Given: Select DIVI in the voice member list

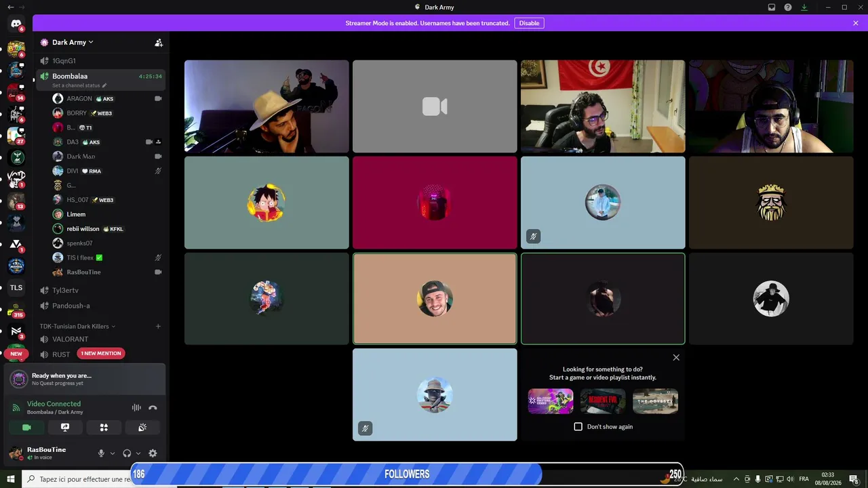Looking at the screenshot, I should (x=107, y=171).
